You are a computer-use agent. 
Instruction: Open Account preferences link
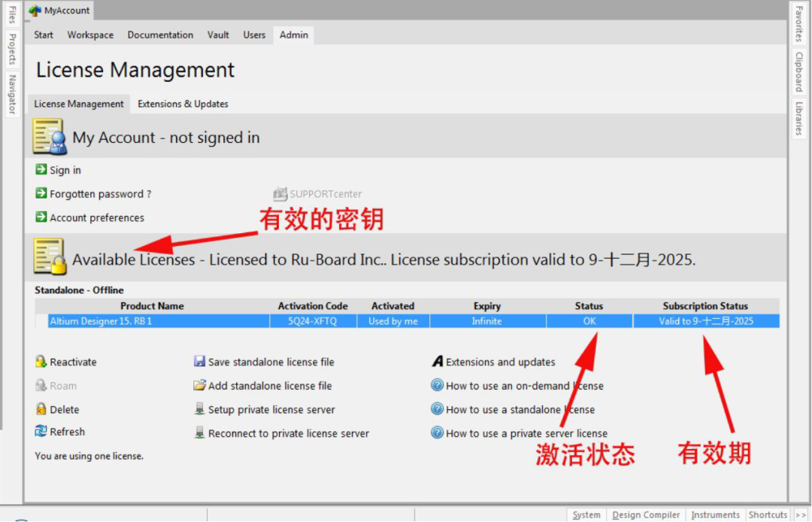pyautogui.click(x=97, y=217)
